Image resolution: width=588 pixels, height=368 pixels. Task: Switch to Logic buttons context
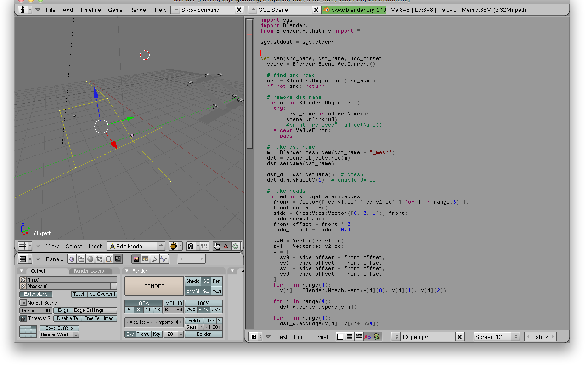point(72,259)
